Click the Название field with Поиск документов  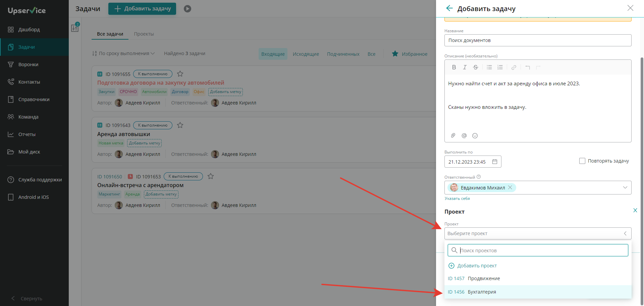pyautogui.click(x=538, y=40)
